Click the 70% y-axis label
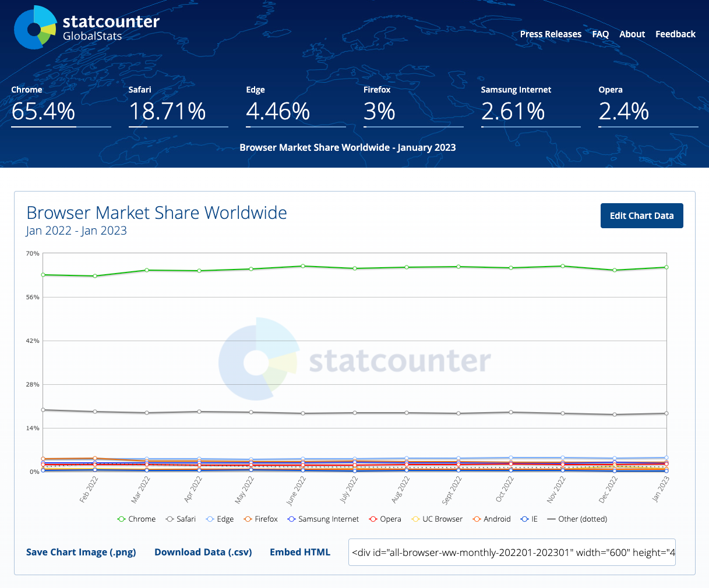The image size is (709, 588). [x=33, y=253]
